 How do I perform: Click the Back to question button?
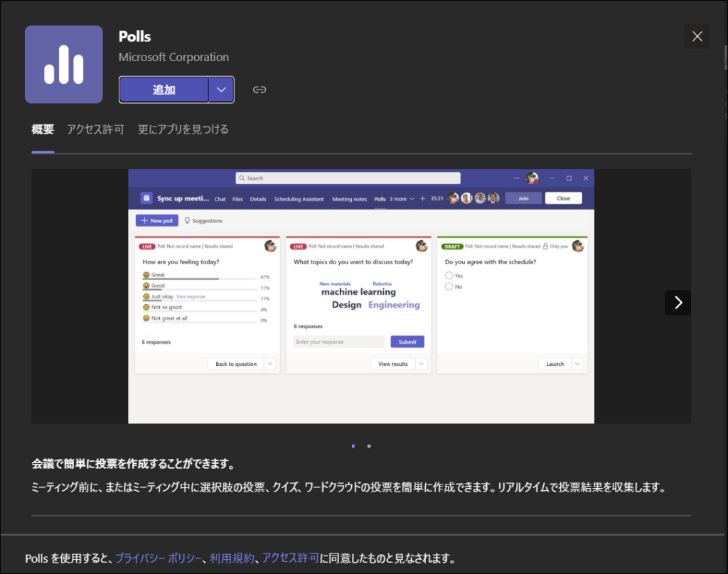(x=236, y=364)
